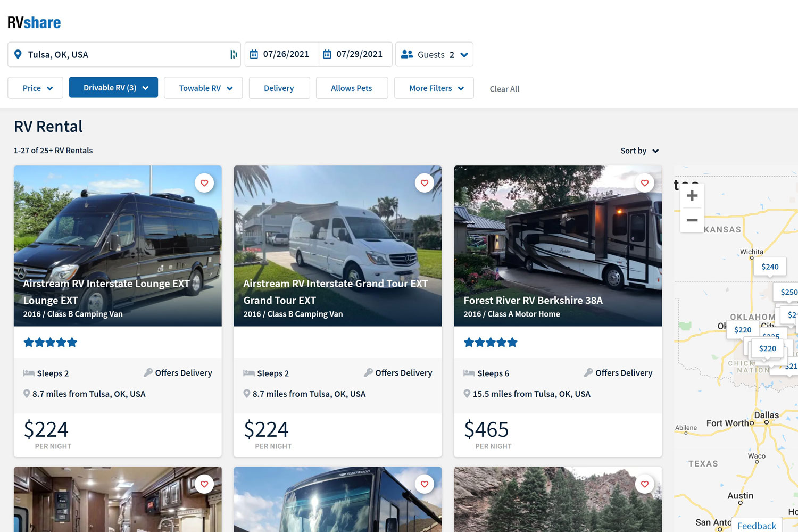Expand the More Filters dropdown

[x=434, y=88]
